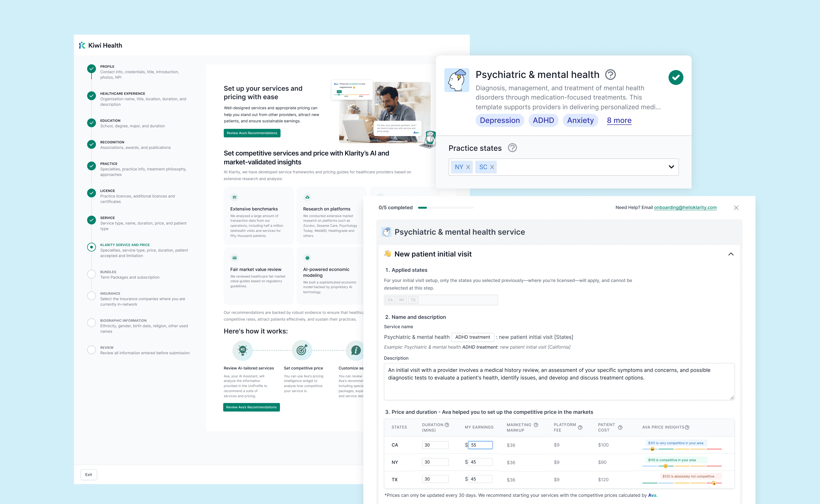The height and width of the screenshot is (504, 820).
Task: Click Review Ava's Recommendations below the setup intro
Action: [252, 133]
